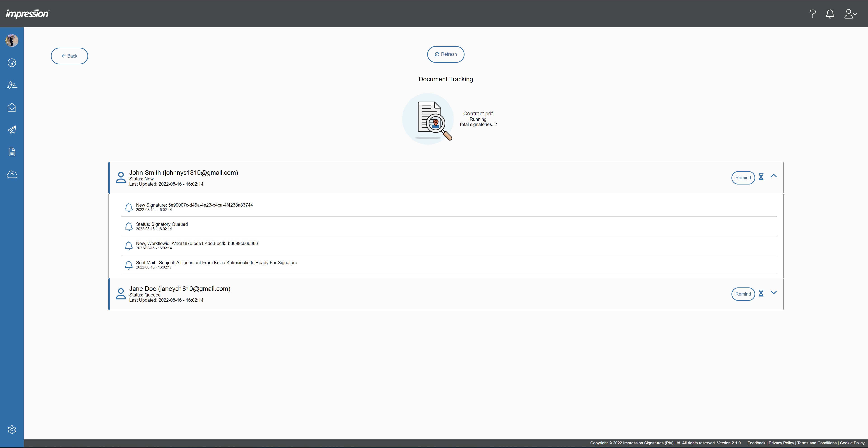Image resolution: width=868 pixels, height=448 pixels.
Task: Click hourglass pending icon for Jane Doe
Action: [761, 294]
